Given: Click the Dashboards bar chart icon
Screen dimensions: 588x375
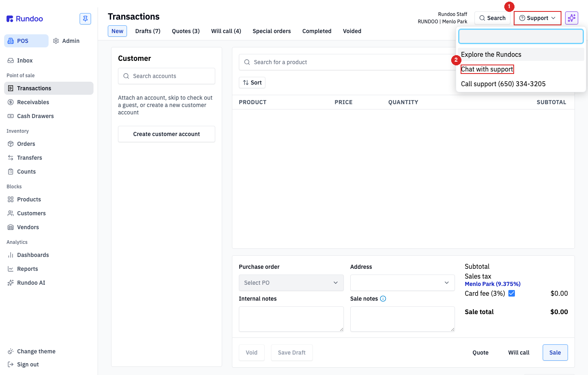Looking at the screenshot, I should pos(11,255).
